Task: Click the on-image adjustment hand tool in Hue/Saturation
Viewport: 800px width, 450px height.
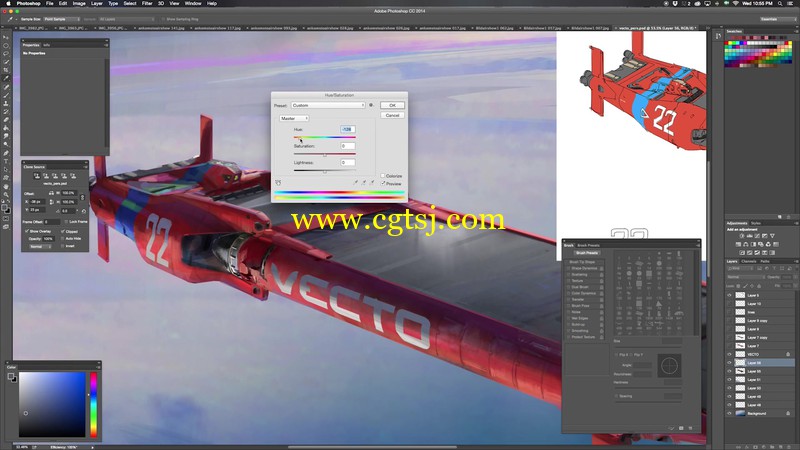Action: point(278,183)
